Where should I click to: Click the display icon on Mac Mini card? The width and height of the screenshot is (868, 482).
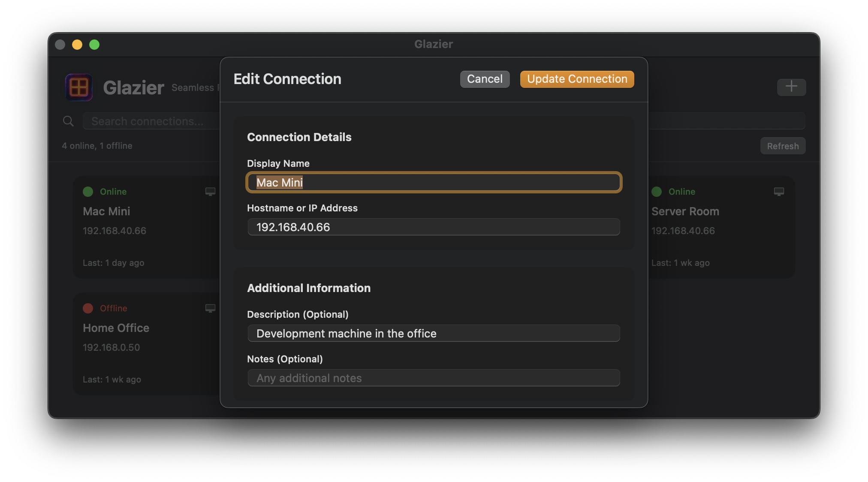(x=210, y=192)
